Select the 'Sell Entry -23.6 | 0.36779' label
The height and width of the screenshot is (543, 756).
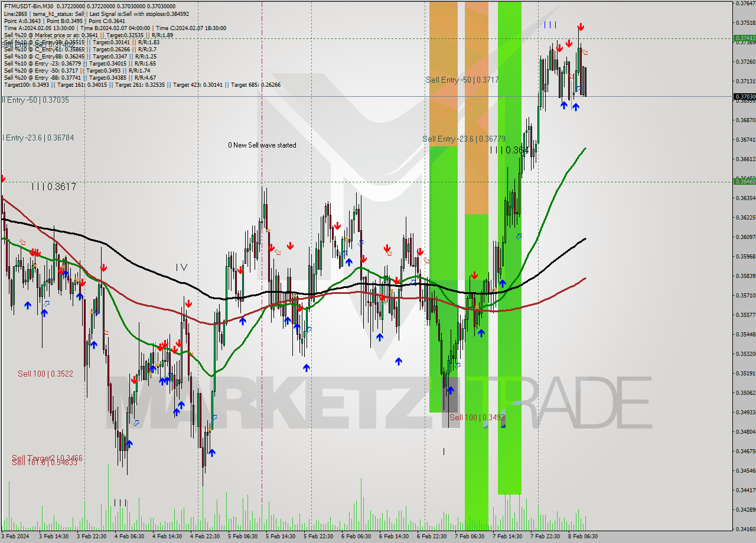[x=464, y=139]
